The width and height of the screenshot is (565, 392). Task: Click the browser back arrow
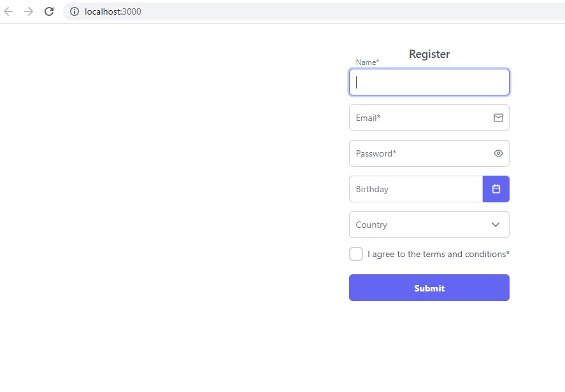(9, 11)
